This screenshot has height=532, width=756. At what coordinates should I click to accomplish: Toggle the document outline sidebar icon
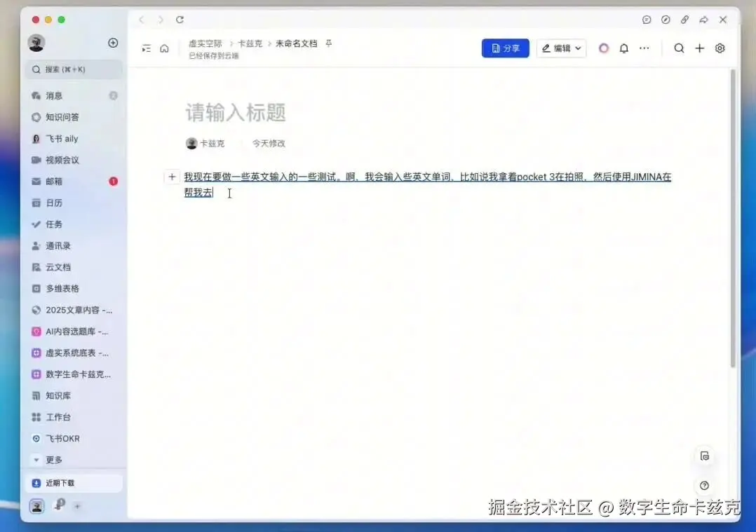146,48
